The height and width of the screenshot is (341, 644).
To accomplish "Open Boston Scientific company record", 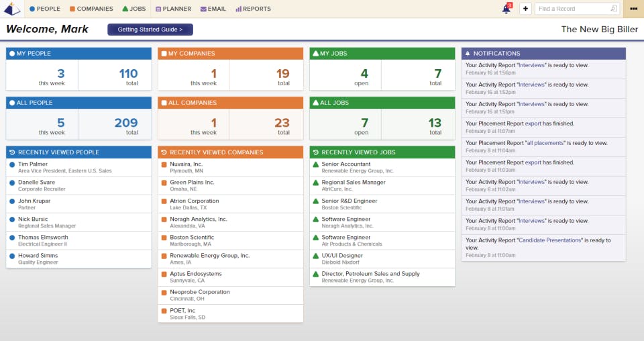I will (192, 238).
